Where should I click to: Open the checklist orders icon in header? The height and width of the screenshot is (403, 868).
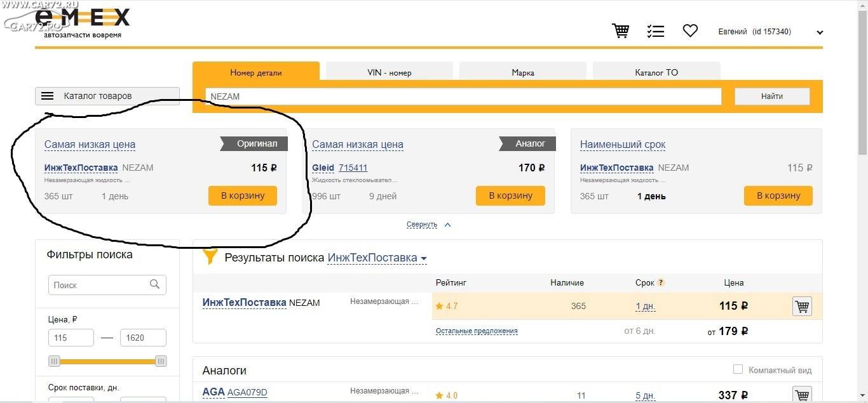655,30
